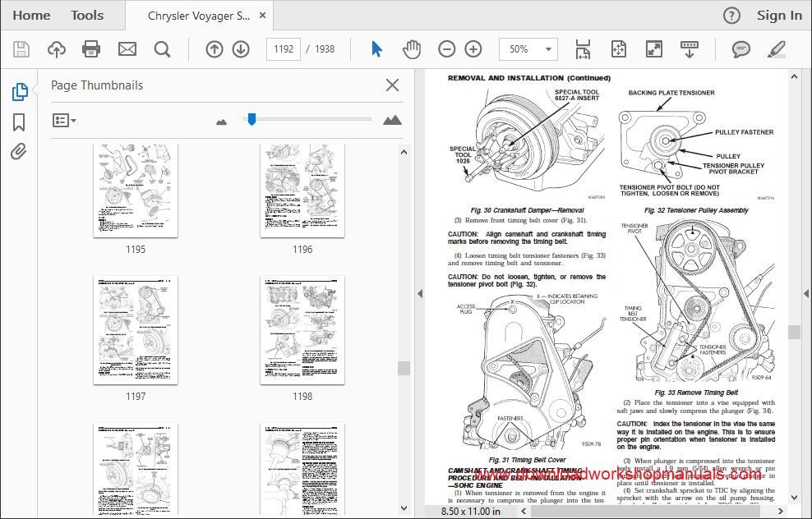Switch to the Home tab
Screen dimensions: 812x519
31,16
